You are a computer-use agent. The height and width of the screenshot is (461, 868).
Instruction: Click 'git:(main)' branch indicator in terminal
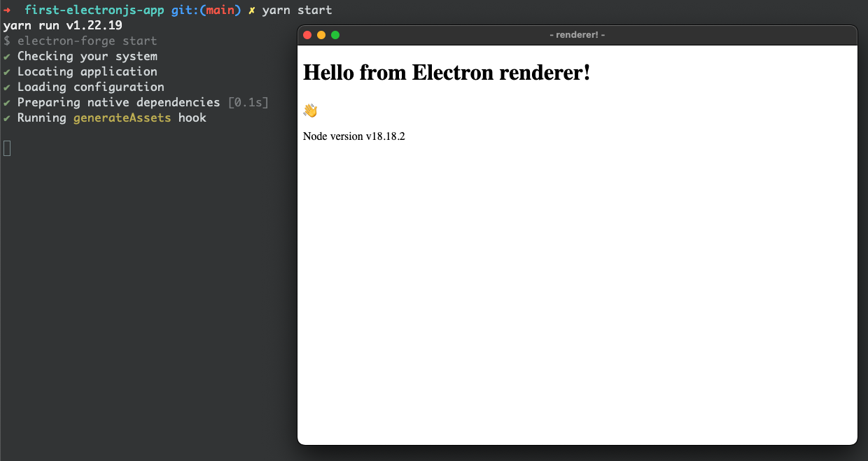pyautogui.click(x=206, y=10)
